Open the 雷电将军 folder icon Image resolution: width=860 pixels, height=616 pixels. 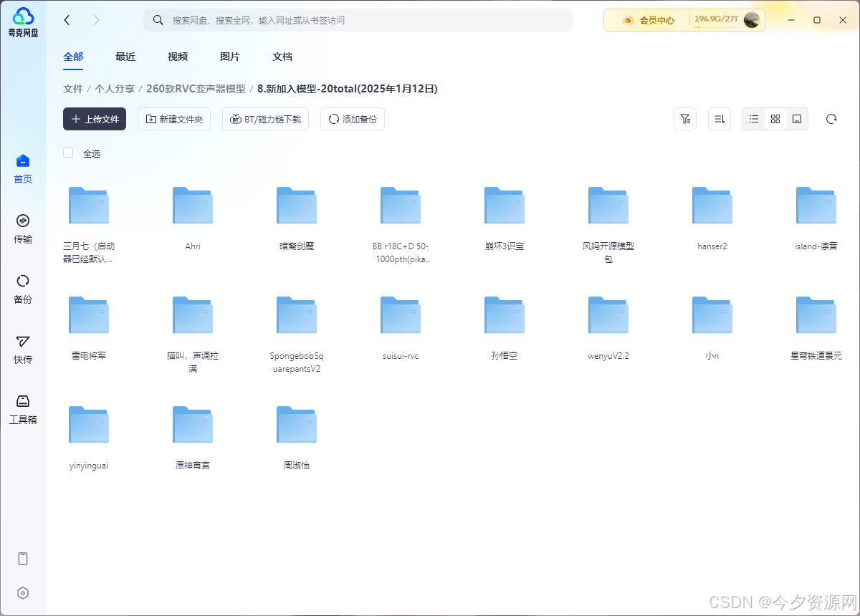point(89,315)
